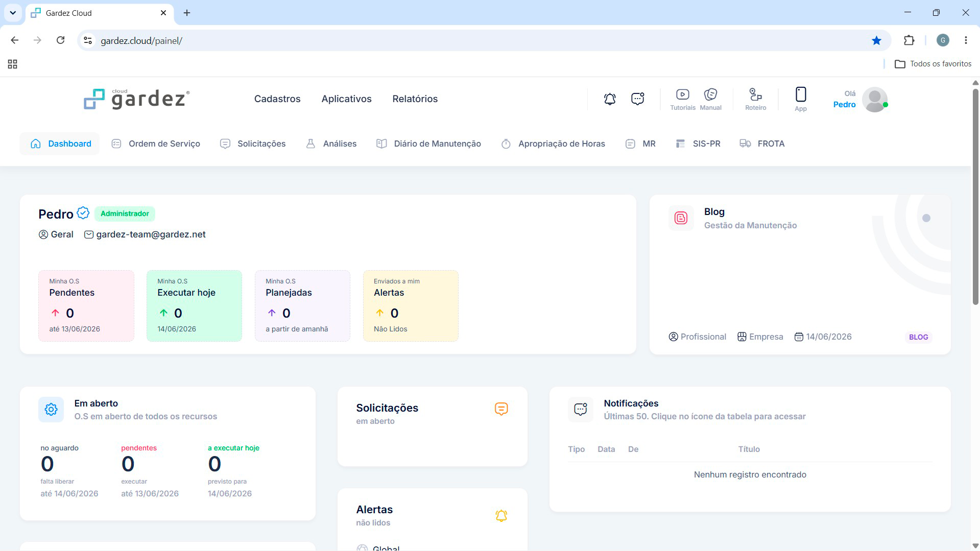Click the Alertas yellow bell icon
980x551 pixels.
tap(501, 516)
